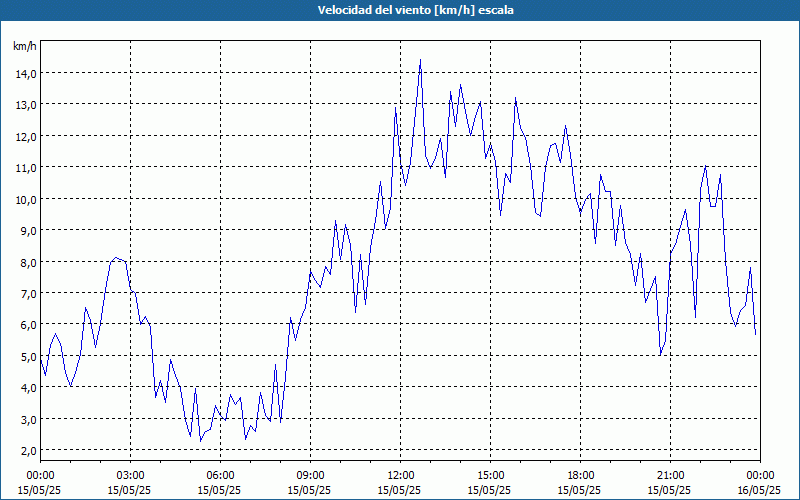Click the 10,0 y-axis value
800x500 pixels.
coord(26,199)
